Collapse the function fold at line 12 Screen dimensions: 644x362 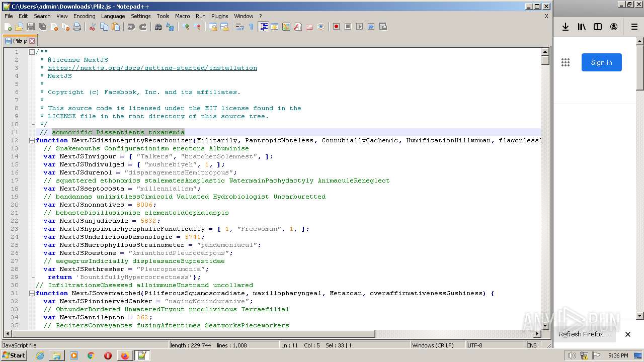click(x=32, y=140)
